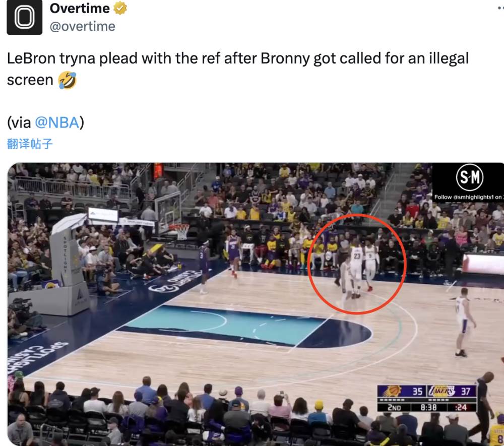This screenshot has width=504, height=446.
Task: Click the 8:38 game clock display
Action: [429, 407]
